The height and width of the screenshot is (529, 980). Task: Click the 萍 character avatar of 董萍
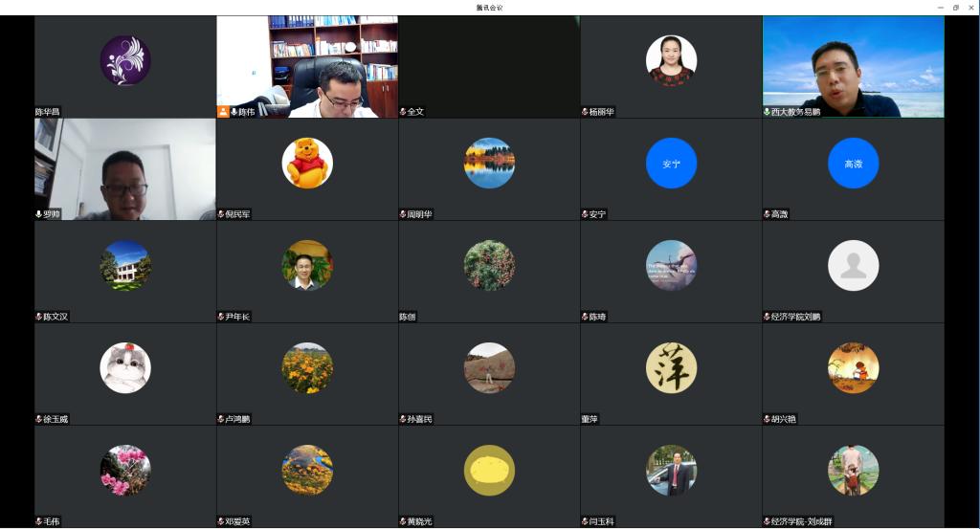coord(671,368)
